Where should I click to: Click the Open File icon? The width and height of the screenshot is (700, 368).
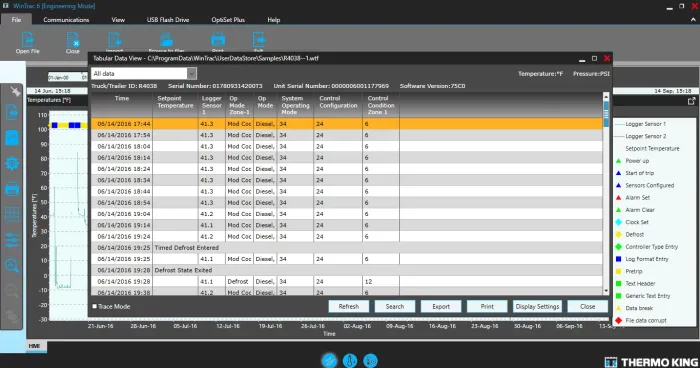point(28,40)
